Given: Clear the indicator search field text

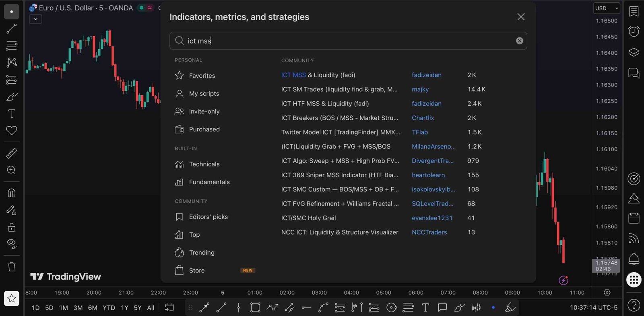Looking at the screenshot, I should click(519, 41).
